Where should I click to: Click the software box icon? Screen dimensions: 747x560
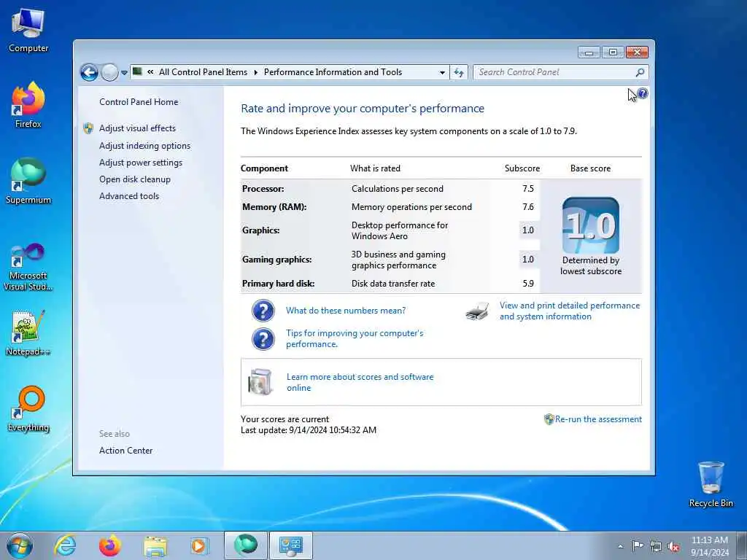[x=260, y=382]
